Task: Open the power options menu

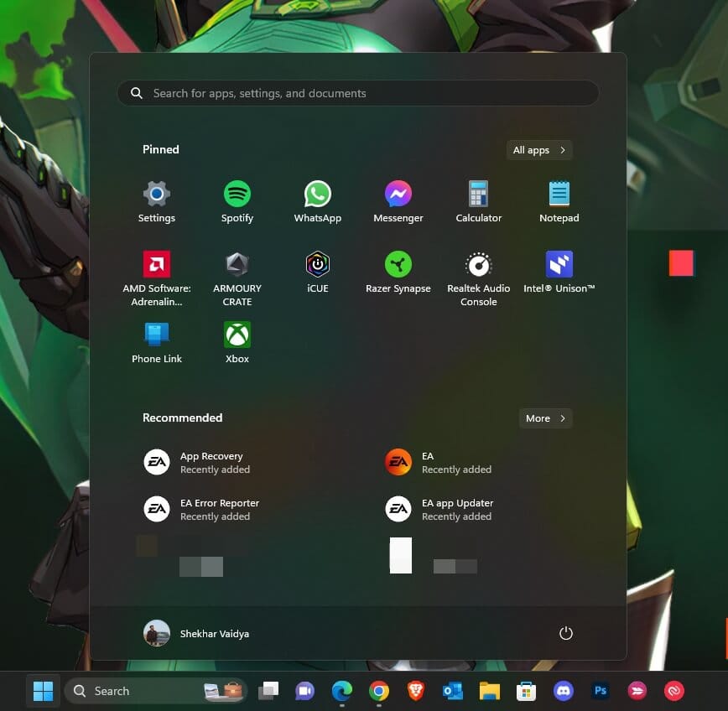Action: (565, 633)
